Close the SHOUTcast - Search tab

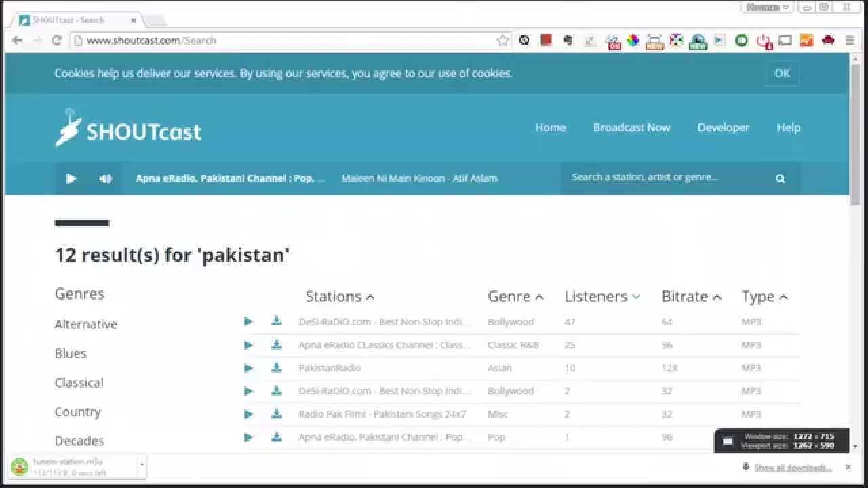[x=133, y=20]
